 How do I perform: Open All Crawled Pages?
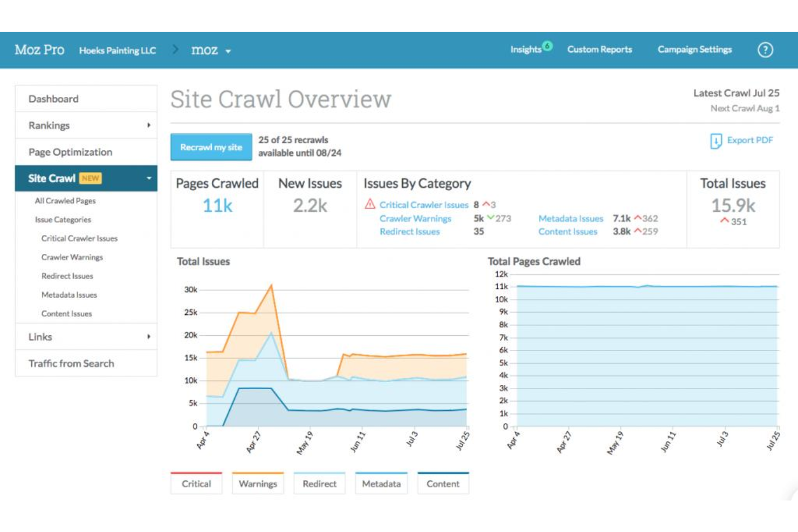(65, 201)
